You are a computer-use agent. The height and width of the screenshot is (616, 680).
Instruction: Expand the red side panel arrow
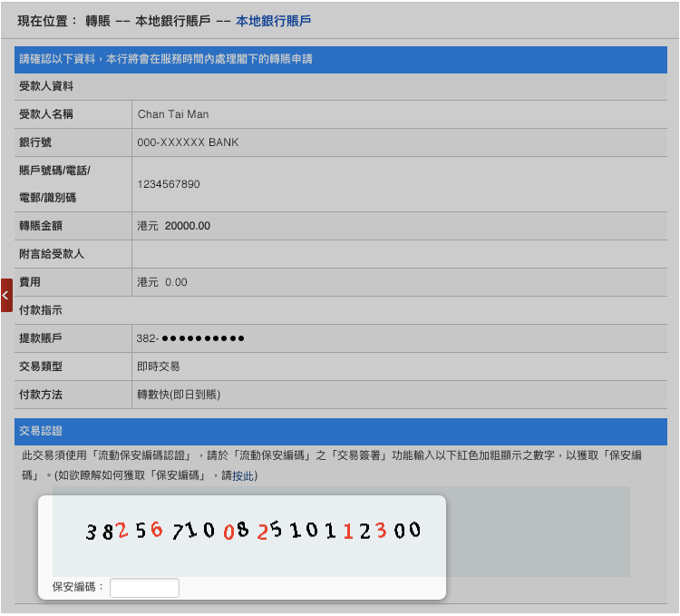point(6,295)
